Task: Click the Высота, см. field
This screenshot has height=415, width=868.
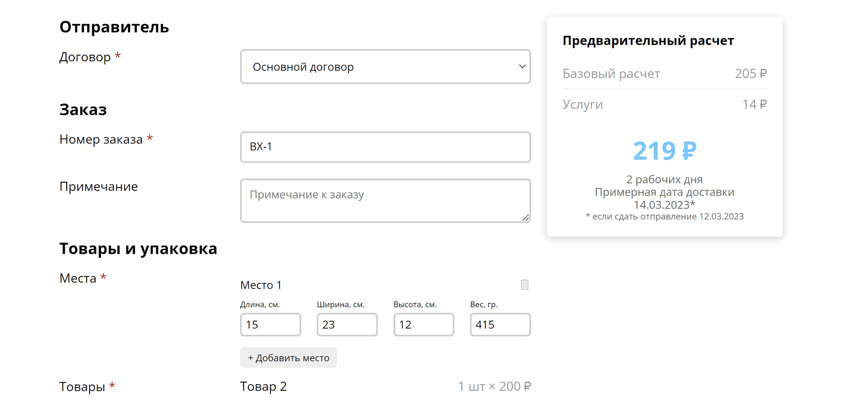Action: tap(424, 325)
